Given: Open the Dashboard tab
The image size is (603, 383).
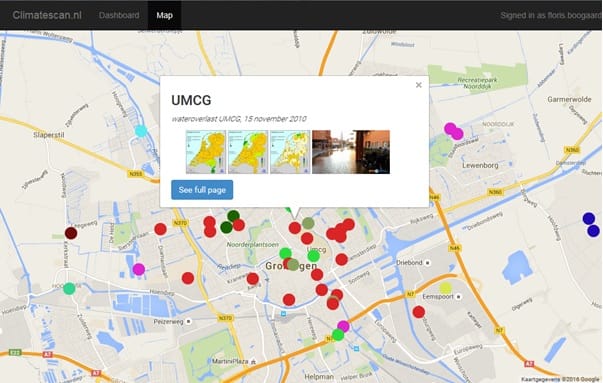Looking at the screenshot, I should 119,15.
